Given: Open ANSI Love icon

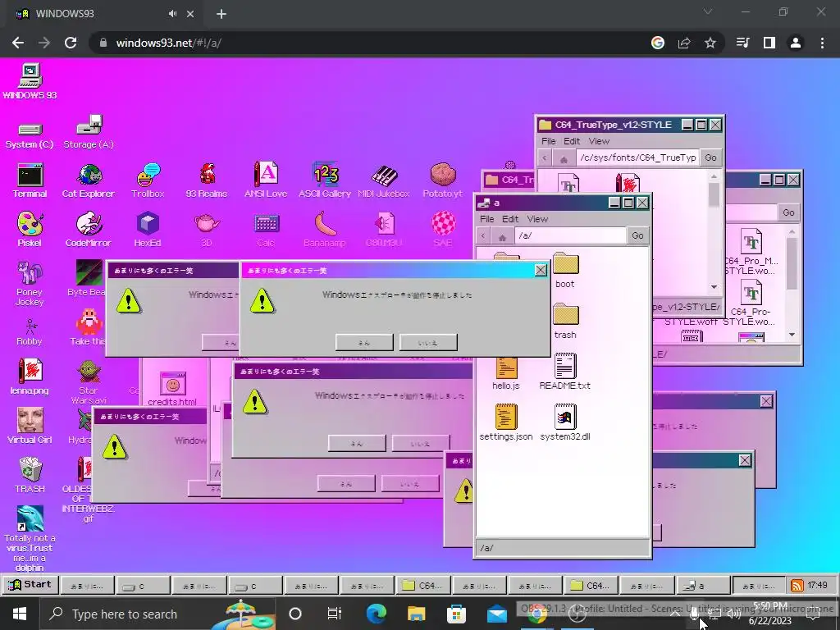Looking at the screenshot, I should 266,180.
